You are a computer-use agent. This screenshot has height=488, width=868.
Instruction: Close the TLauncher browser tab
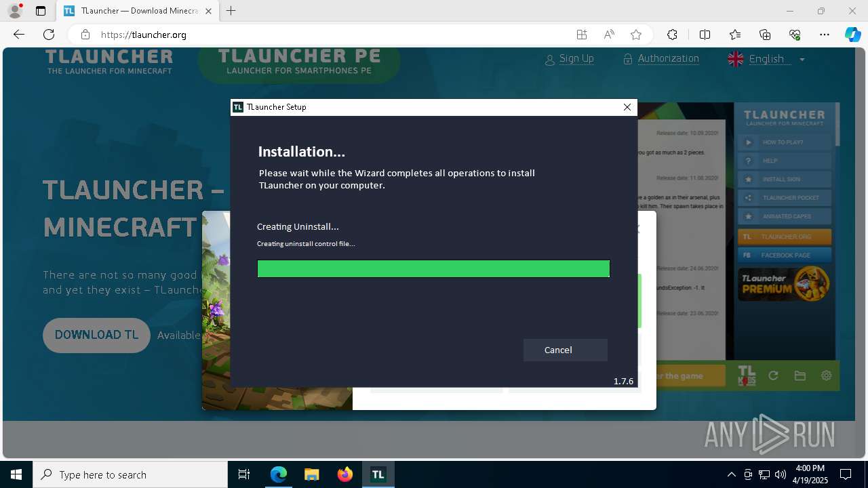click(208, 11)
